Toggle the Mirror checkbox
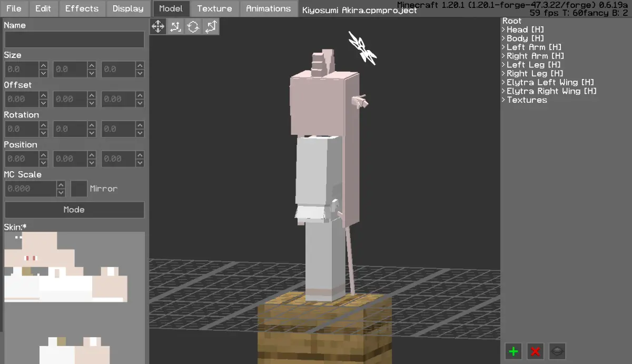The image size is (632, 364). pyautogui.click(x=79, y=189)
